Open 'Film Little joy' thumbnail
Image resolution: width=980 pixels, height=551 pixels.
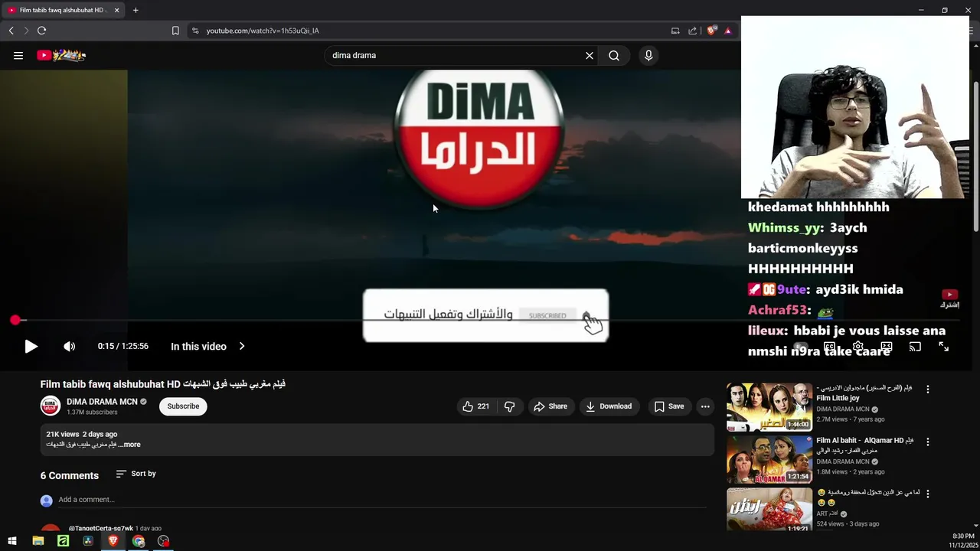[x=769, y=407]
